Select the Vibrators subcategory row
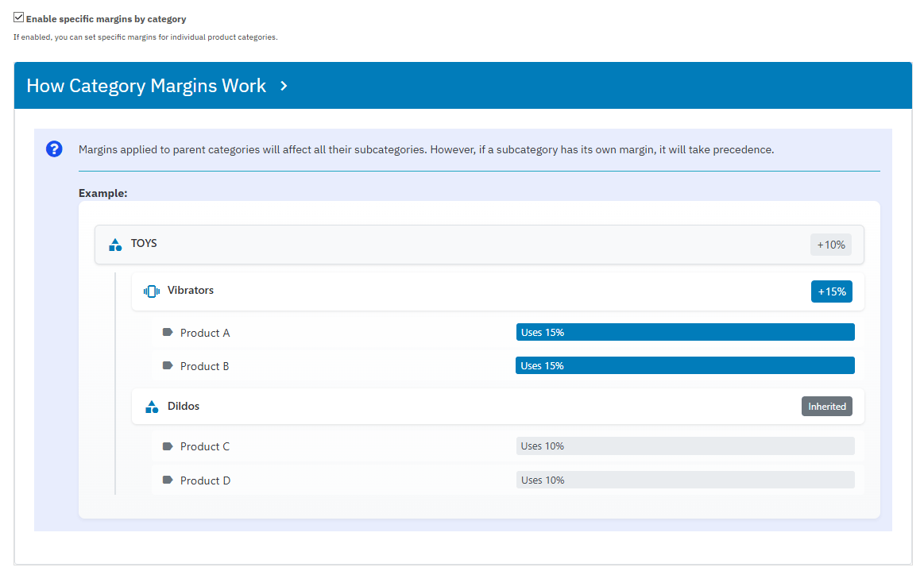Screen dimensions: 924x575 (477, 291)
